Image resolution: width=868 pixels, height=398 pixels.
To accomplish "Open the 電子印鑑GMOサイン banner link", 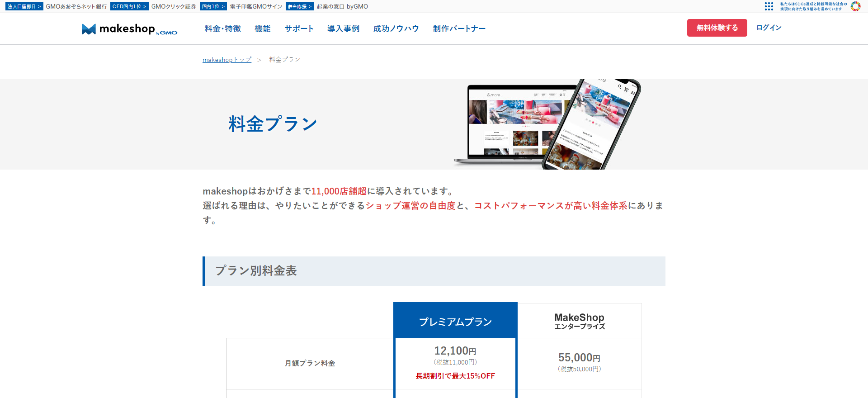I will coord(256,6).
